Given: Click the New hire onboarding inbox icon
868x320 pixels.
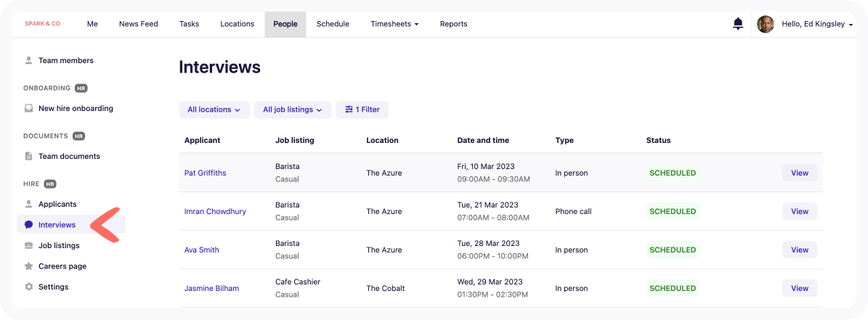Looking at the screenshot, I should click(x=29, y=108).
